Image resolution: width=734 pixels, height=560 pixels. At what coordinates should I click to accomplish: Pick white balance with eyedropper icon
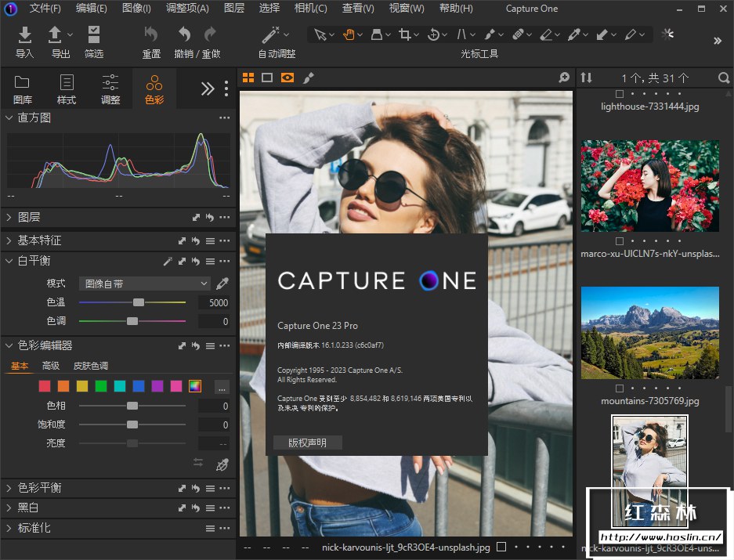(x=222, y=284)
